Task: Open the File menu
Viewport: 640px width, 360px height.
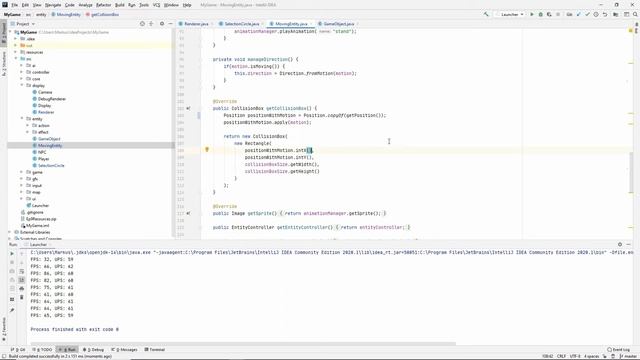Action: tap(14, 5)
